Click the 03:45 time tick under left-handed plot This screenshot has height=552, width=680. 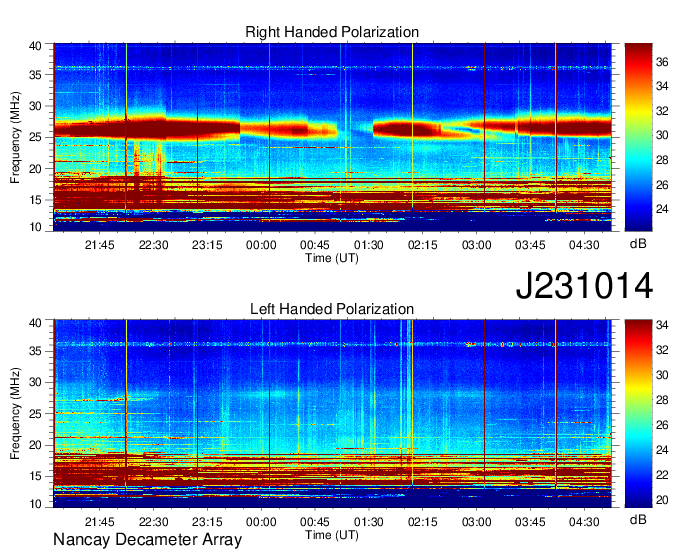[530, 522]
